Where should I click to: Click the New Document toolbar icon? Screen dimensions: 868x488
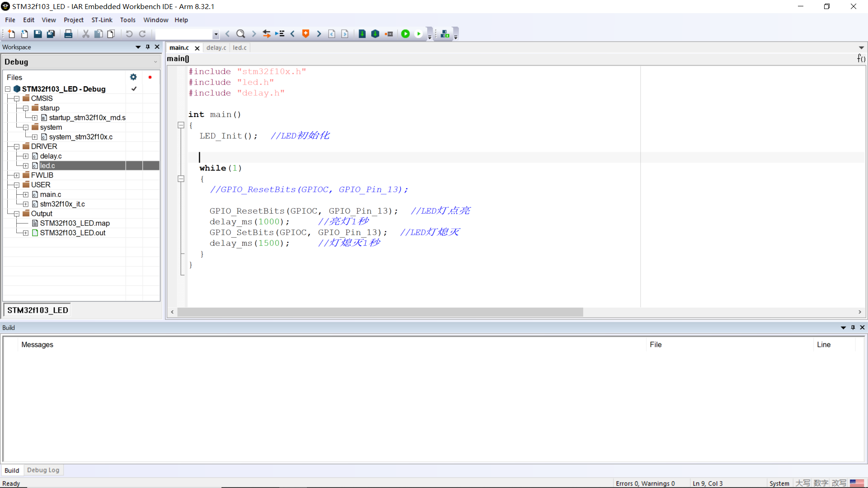11,34
